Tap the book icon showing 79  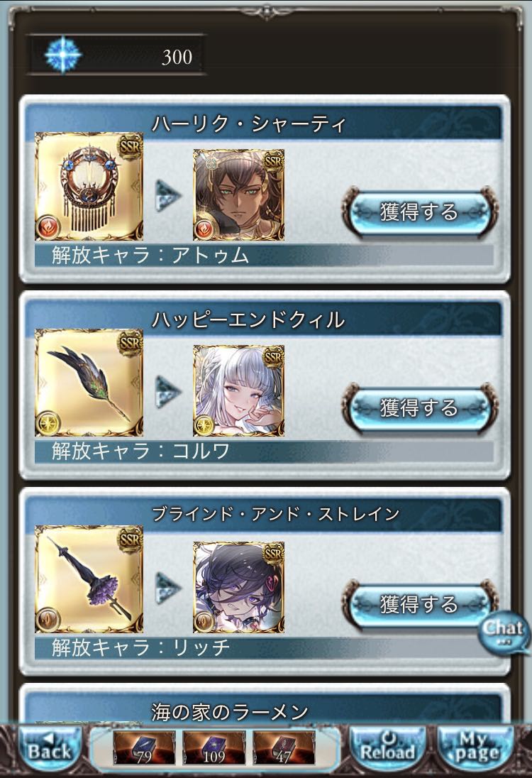pyautogui.click(x=144, y=747)
